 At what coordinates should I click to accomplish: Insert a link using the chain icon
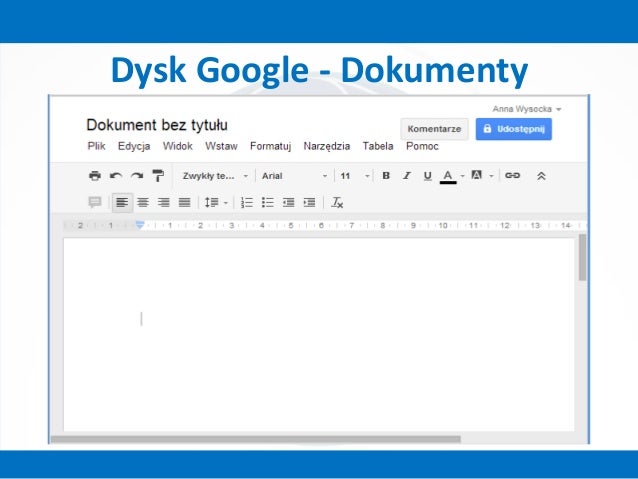point(512,176)
